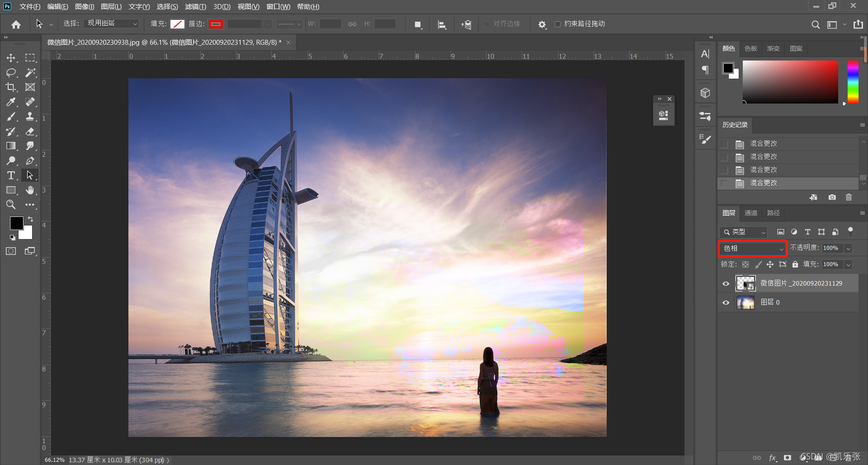The image size is (868, 465).
Task: Open the History panel menu
Action: 862,125
